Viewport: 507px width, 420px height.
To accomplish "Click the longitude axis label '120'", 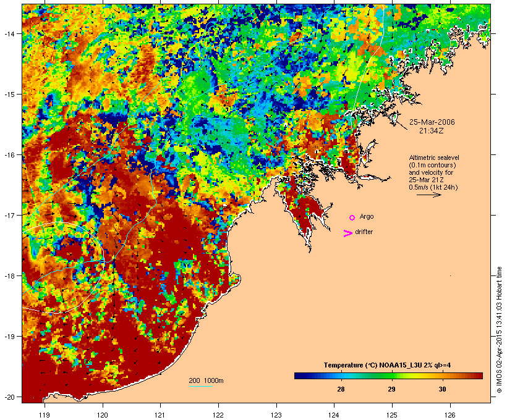I will click(x=103, y=415).
